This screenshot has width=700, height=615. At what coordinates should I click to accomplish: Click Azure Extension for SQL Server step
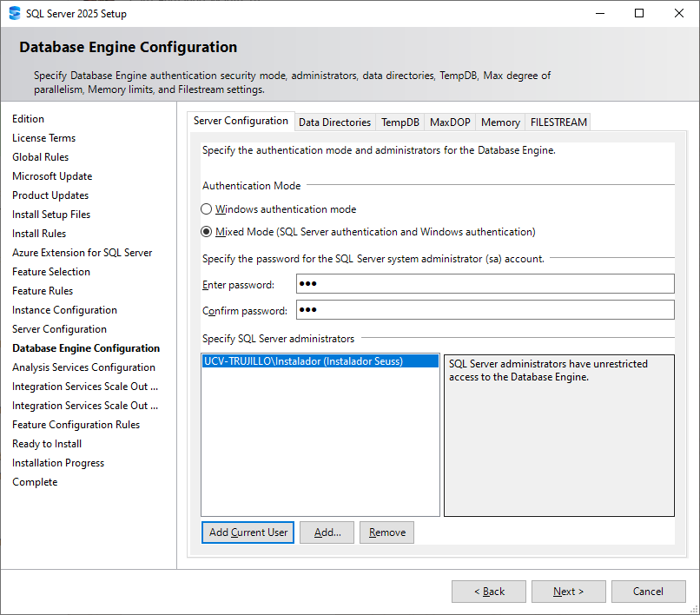pos(83,253)
